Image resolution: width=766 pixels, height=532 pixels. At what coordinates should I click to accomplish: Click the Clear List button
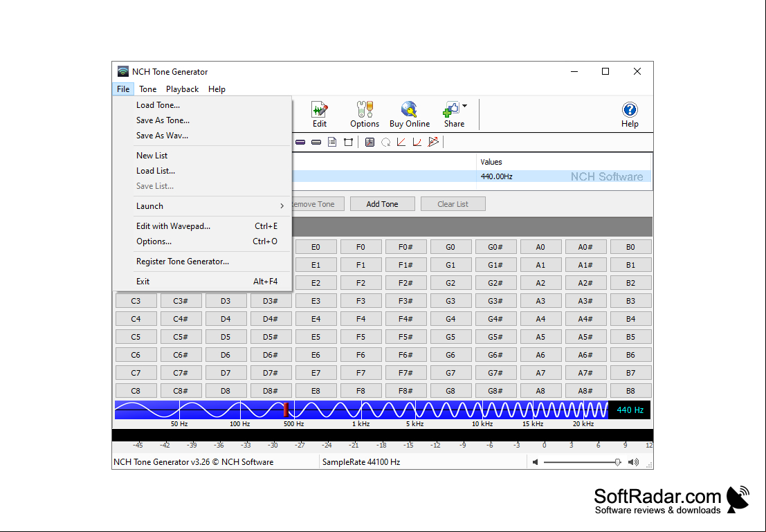pos(453,204)
